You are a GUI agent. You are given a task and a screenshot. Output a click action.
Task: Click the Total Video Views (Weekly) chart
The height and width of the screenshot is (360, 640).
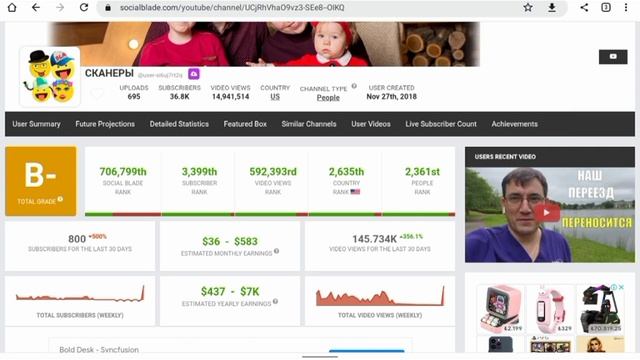380,296
